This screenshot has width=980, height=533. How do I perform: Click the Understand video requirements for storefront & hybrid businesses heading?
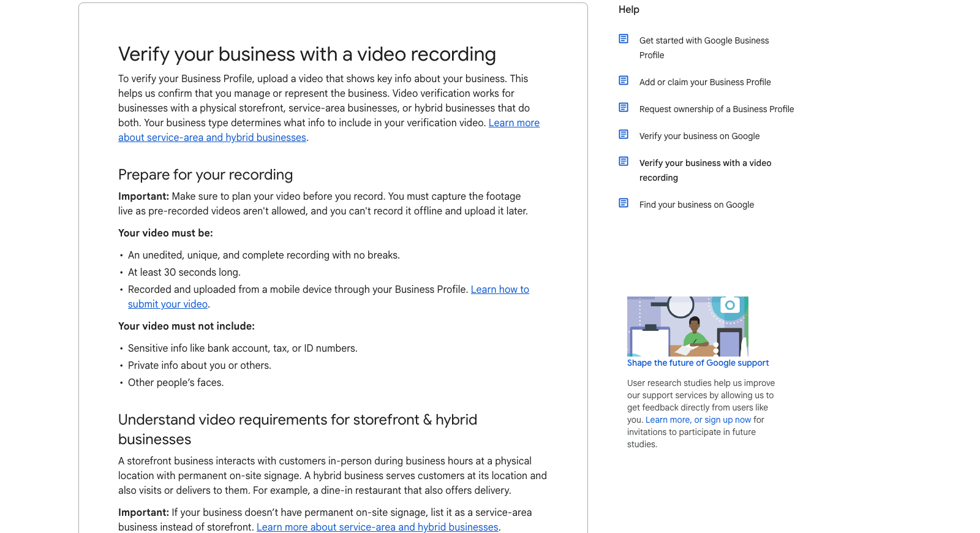(x=298, y=429)
